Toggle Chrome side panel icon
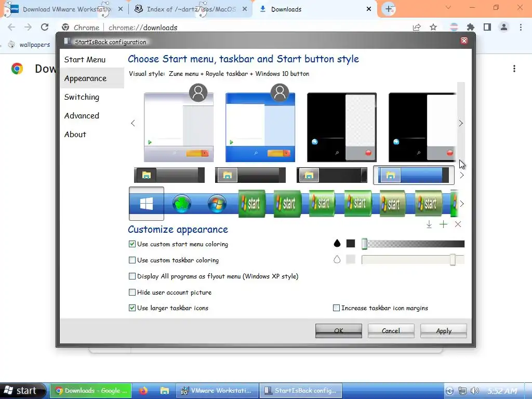This screenshot has width=532, height=399. (487, 27)
